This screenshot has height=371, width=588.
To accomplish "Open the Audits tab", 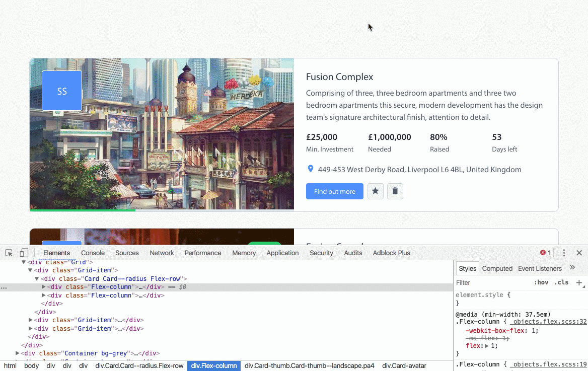I will (x=353, y=253).
